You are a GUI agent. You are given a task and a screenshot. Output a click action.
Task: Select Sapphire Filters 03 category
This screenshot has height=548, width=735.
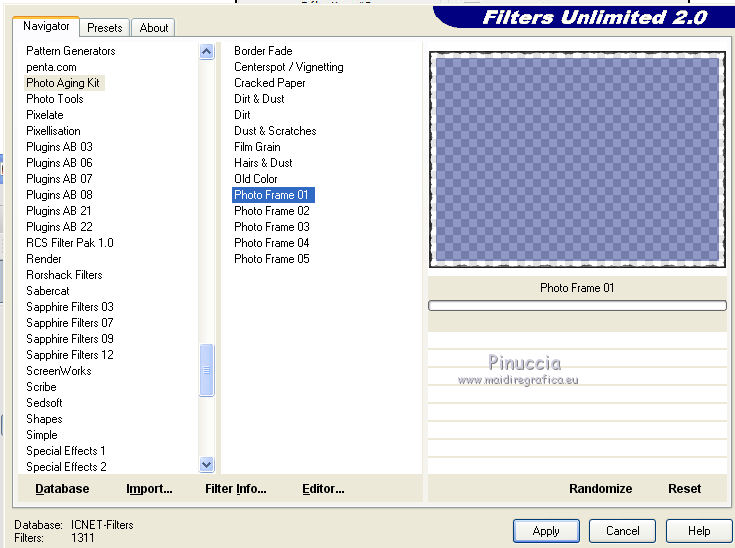point(70,307)
